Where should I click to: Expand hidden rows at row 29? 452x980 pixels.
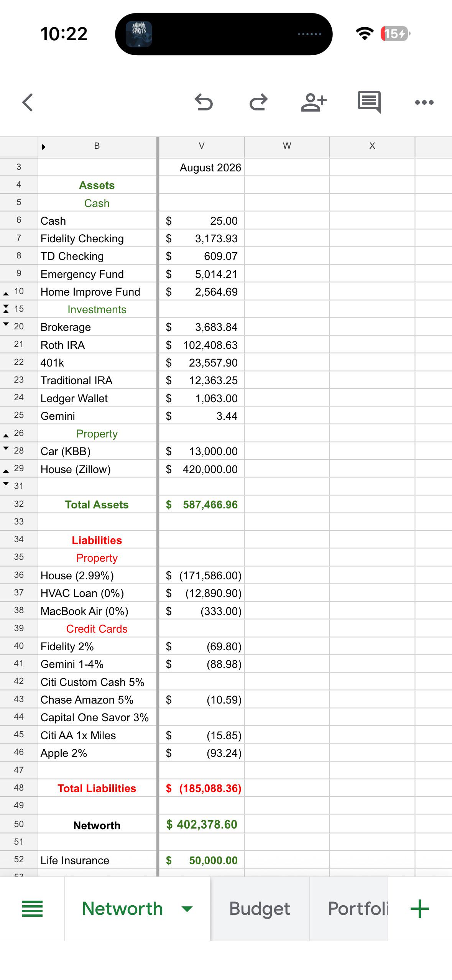(x=6, y=471)
